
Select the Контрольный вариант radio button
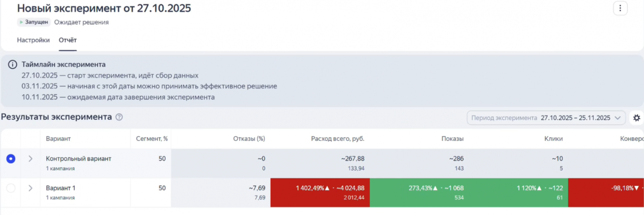coord(11,159)
